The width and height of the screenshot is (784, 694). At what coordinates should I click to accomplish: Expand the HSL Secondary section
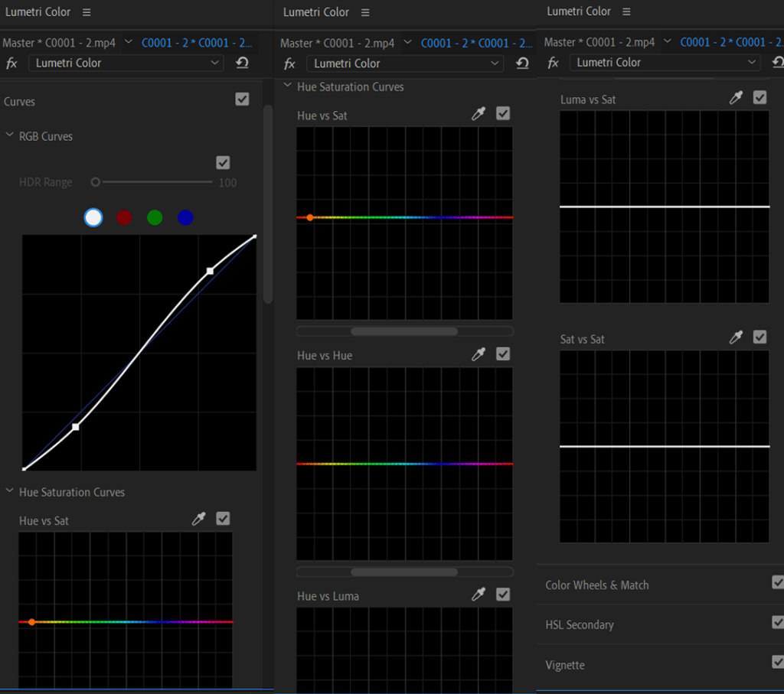point(580,625)
